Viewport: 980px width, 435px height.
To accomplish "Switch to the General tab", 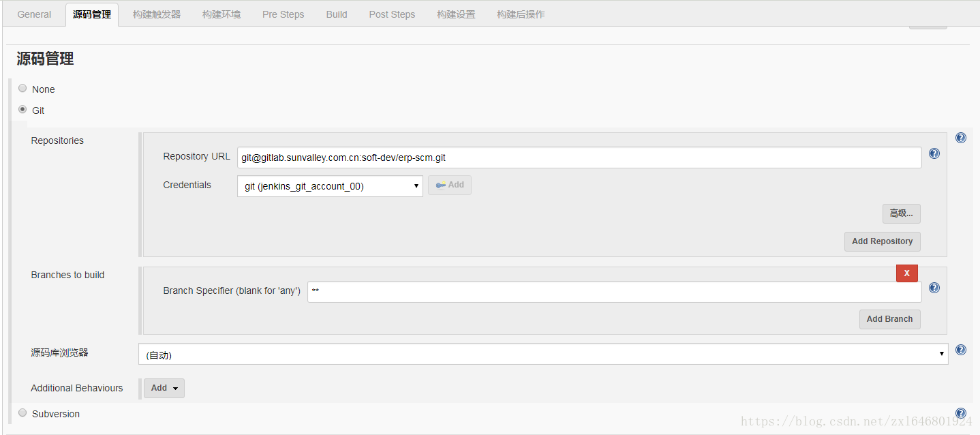I will click(x=34, y=14).
